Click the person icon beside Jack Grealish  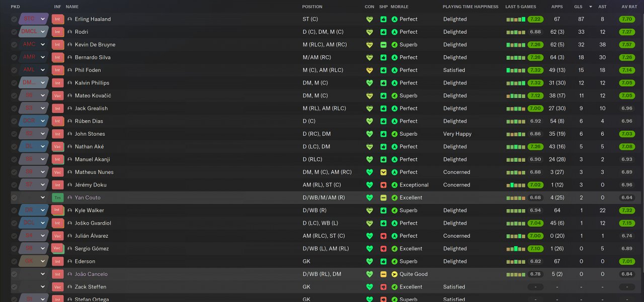point(69,109)
